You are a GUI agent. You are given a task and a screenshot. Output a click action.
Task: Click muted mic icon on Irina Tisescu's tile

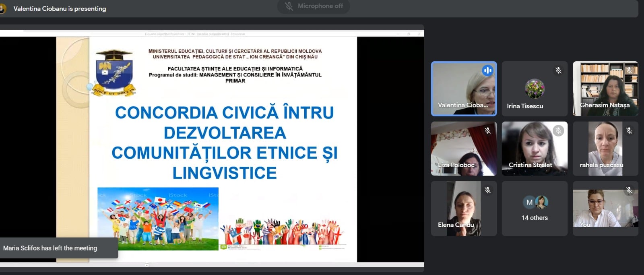point(558,71)
